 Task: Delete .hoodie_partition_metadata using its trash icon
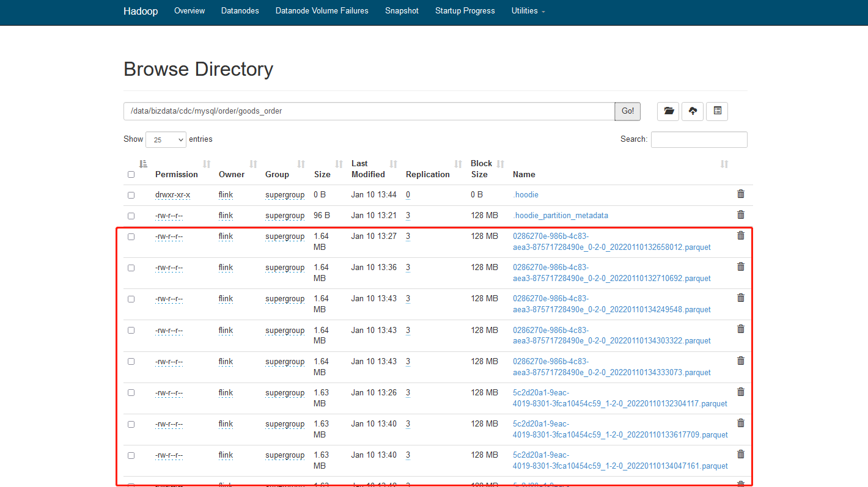(x=741, y=214)
